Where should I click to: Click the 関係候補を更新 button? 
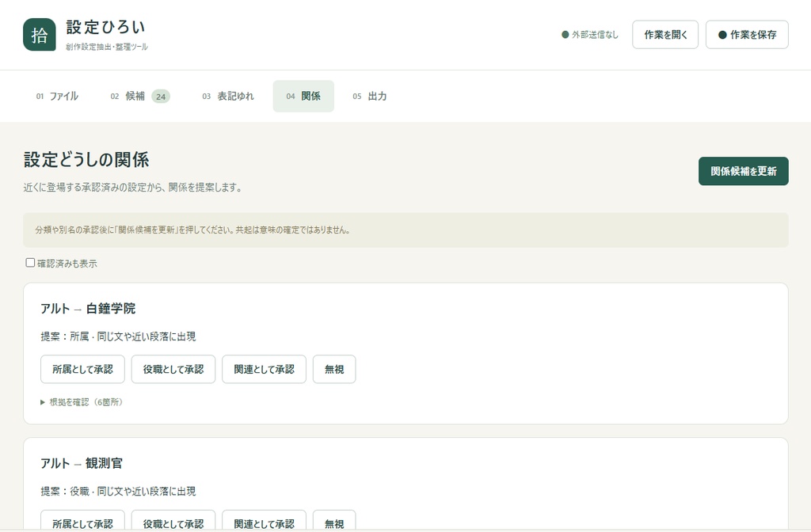pyautogui.click(x=743, y=171)
